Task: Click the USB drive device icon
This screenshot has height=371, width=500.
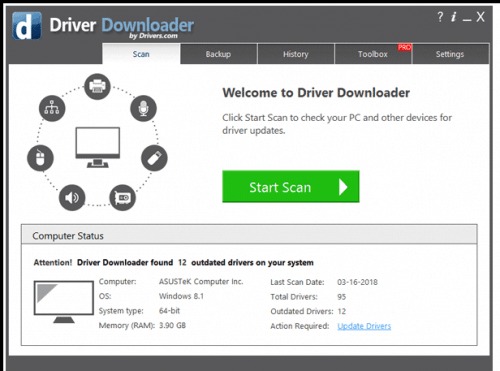Action: click(x=154, y=158)
